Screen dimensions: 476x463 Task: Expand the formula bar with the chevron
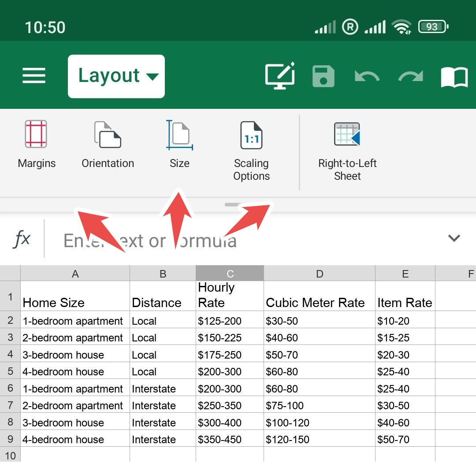pos(454,238)
